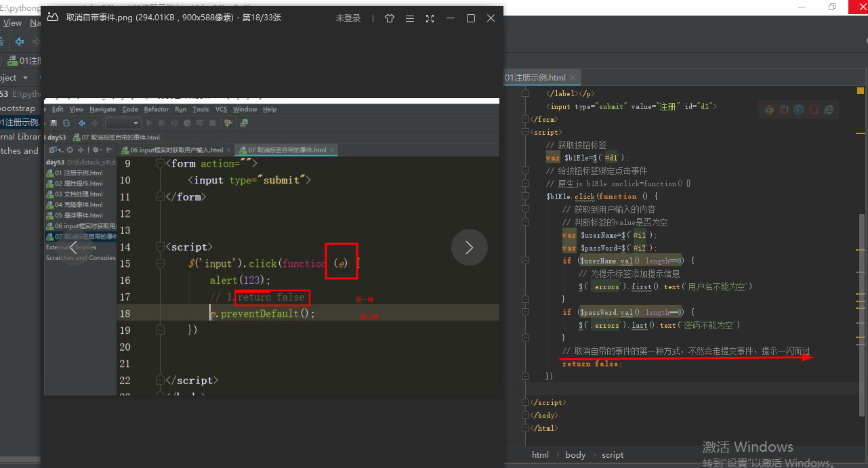The image size is (868, 468).
Task: Click the input type="submit" value="注册" line
Action: [632, 106]
